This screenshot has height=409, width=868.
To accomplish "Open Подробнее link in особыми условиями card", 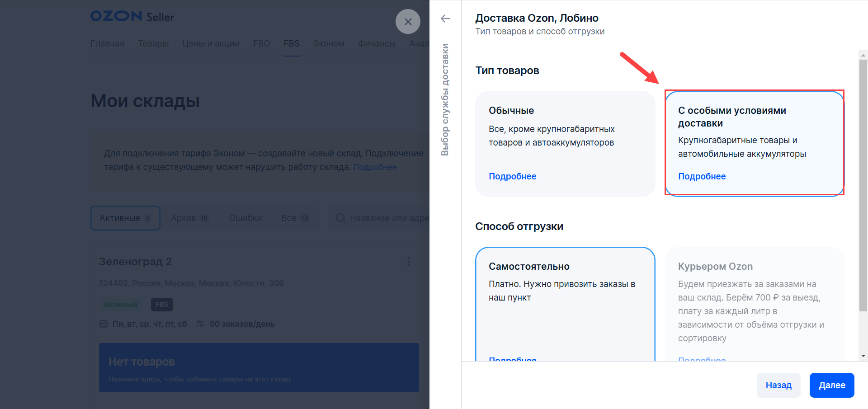I will pyautogui.click(x=702, y=176).
